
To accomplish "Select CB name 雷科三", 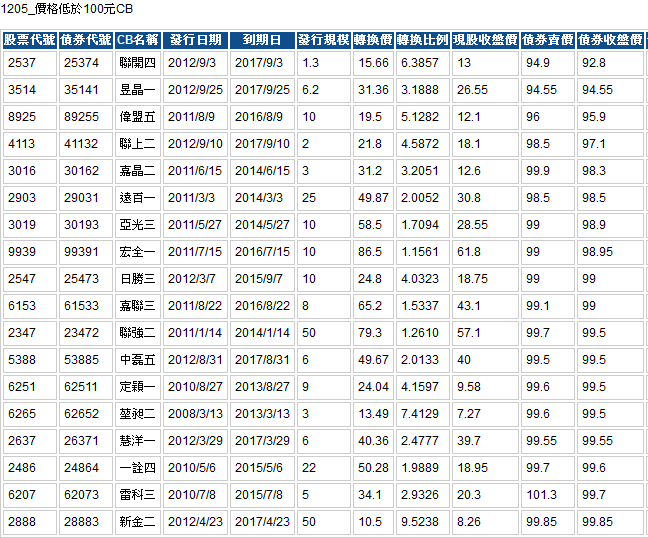I will pyautogui.click(x=138, y=495).
